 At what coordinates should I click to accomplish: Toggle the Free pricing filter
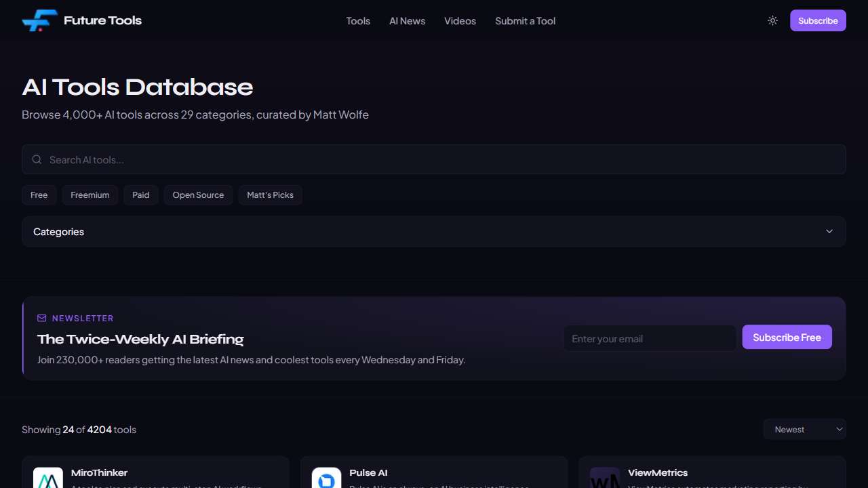pos(39,195)
